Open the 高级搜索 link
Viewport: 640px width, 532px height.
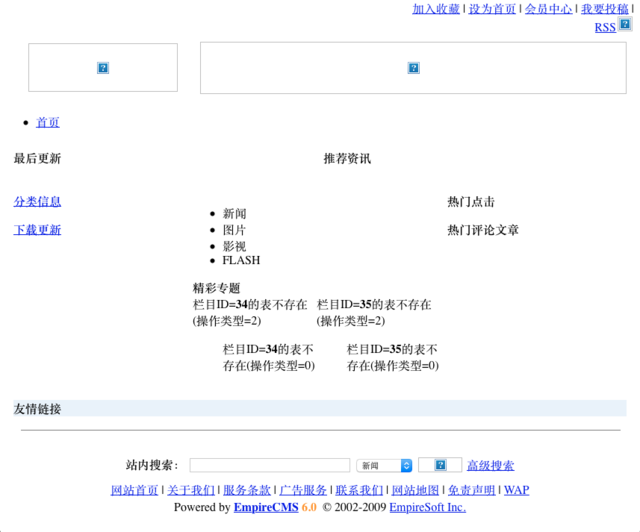[490, 465]
